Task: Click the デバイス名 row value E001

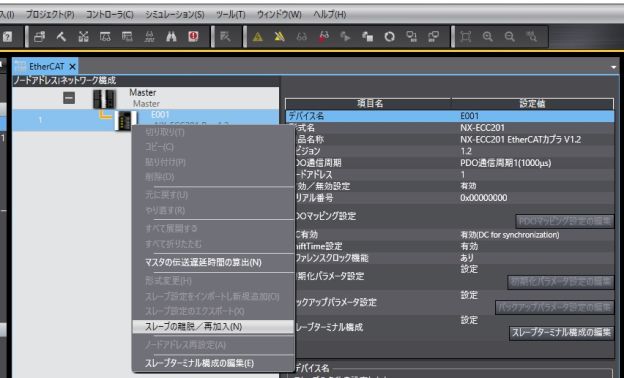Action: pos(470,116)
